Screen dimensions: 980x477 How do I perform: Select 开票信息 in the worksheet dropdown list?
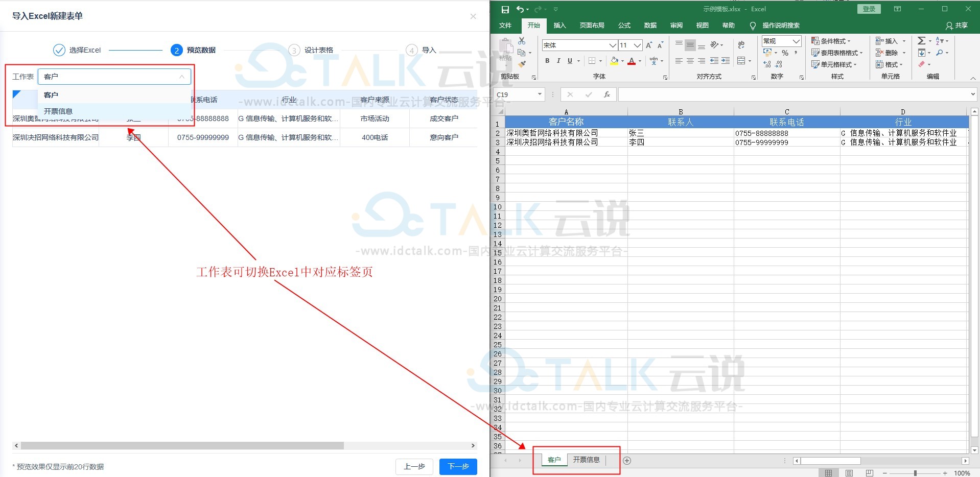tap(114, 111)
